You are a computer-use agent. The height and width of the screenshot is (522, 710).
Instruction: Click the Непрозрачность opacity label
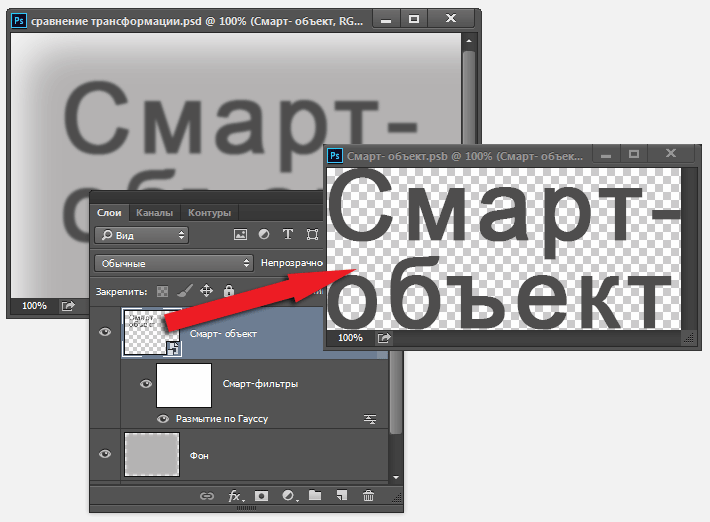[292, 263]
